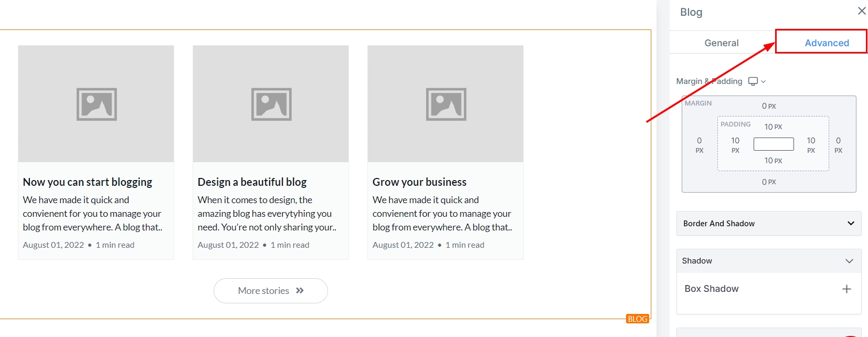This screenshot has width=868, height=337.
Task: Click the desktop device icon beside Margin & Padding
Action: point(753,81)
